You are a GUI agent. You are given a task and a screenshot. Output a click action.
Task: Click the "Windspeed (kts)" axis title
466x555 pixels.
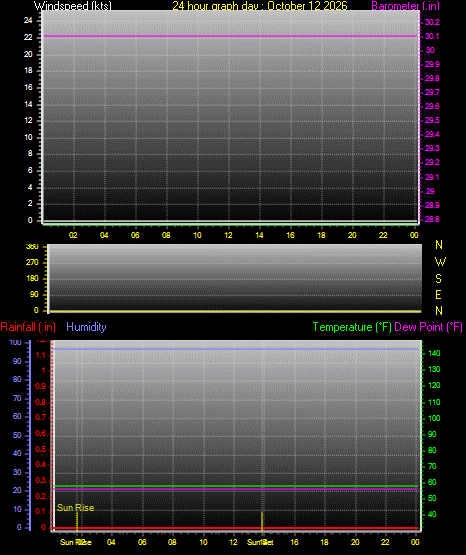point(73,6)
